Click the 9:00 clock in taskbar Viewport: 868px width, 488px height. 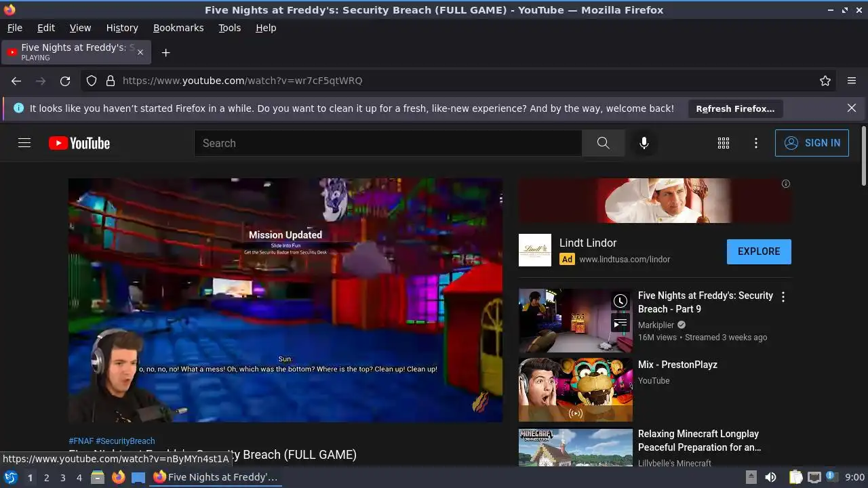coord(855,477)
